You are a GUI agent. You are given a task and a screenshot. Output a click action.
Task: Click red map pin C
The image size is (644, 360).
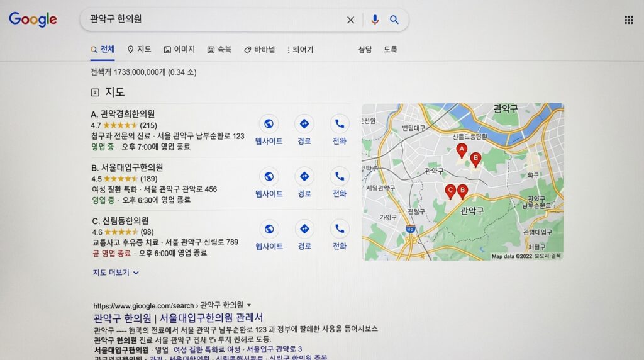coord(450,191)
